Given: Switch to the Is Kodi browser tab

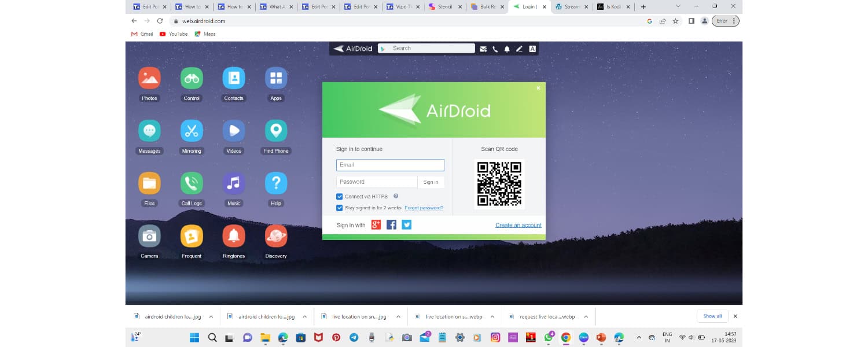Looking at the screenshot, I should pos(613,7).
